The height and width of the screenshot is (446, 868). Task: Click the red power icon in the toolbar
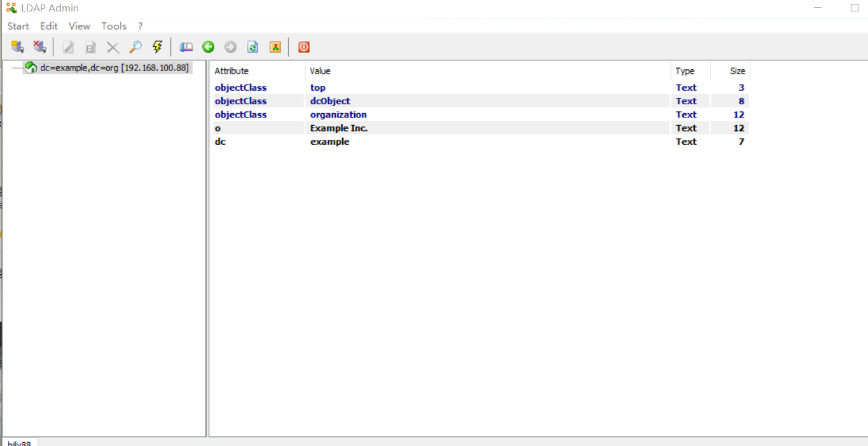click(x=304, y=47)
